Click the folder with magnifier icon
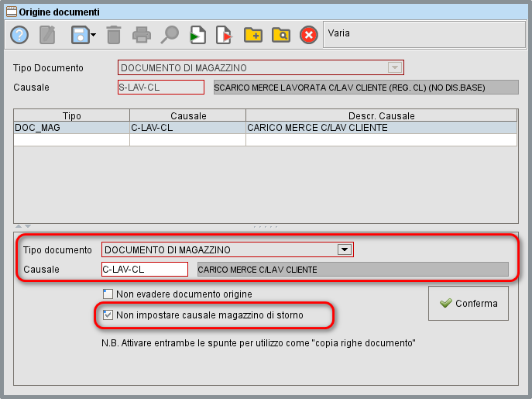532x399 pixels. click(280, 35)
